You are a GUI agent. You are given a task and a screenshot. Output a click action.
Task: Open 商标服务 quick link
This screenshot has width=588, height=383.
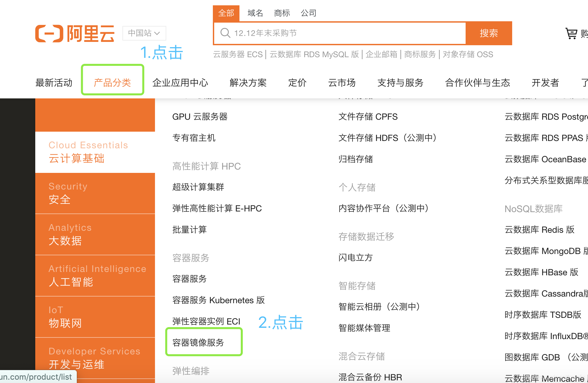[x=420, y=54]
